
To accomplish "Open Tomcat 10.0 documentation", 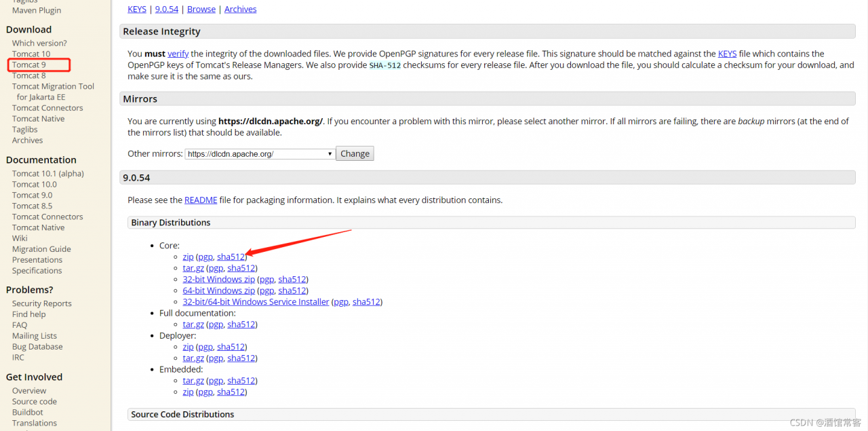I will click(x=35, y=185).
